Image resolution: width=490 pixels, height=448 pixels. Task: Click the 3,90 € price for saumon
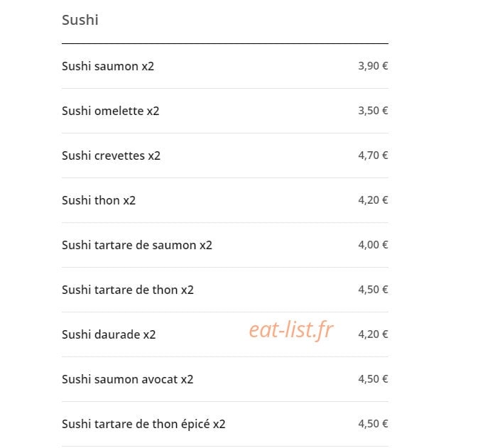(x=373, y=66)
